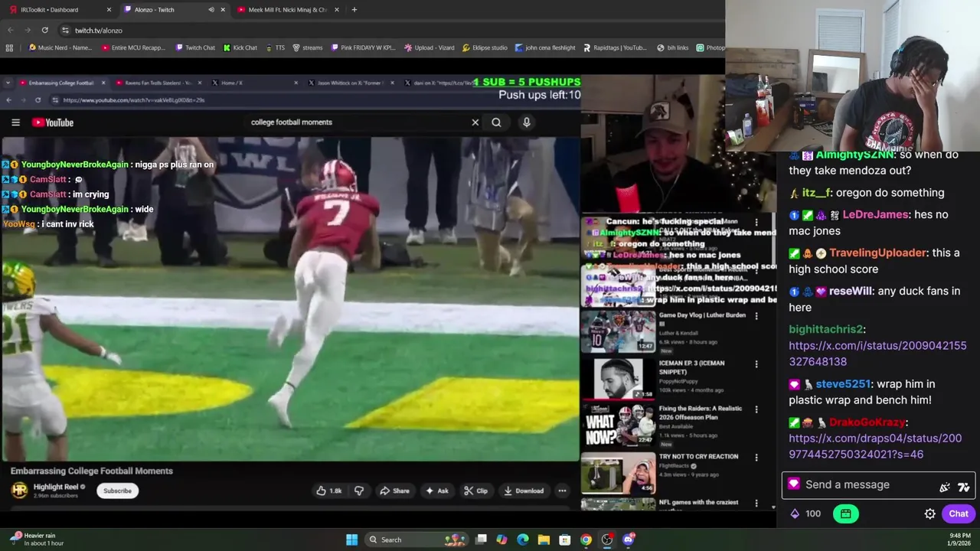Open the Upload - Vizard bookmark

click(430, 47)
